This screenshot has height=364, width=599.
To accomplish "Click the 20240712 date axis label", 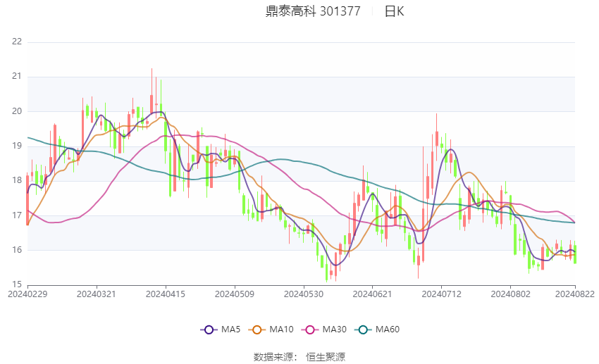I will [x=442, y=294].
